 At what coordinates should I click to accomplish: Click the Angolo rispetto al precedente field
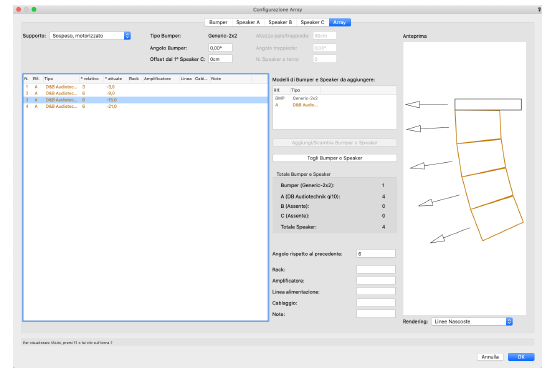click(x=376, y=254)
